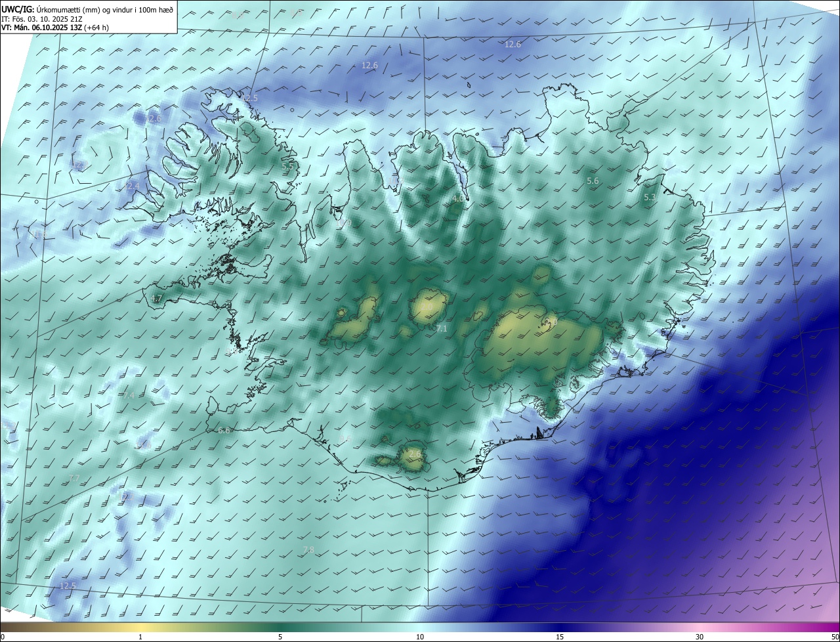The width and height of the screenshot is (840, 642).
Task: Click the 1 tick label on the color scale
Action: [x=140, y=637]
